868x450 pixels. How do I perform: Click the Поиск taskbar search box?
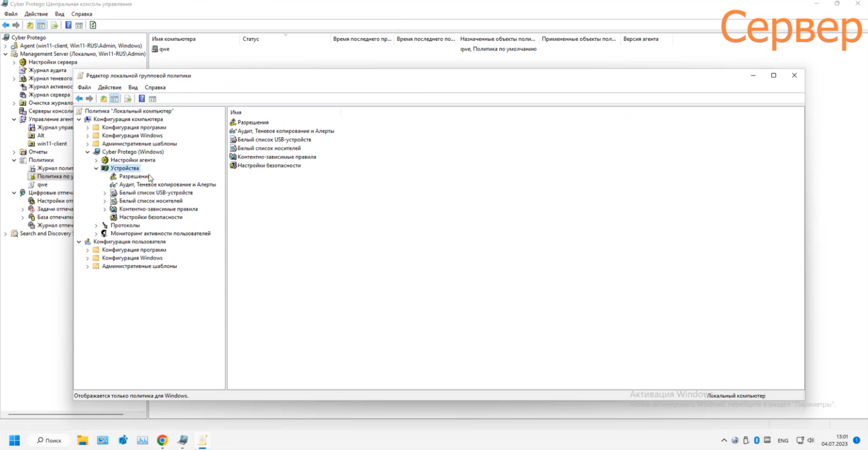49,440
